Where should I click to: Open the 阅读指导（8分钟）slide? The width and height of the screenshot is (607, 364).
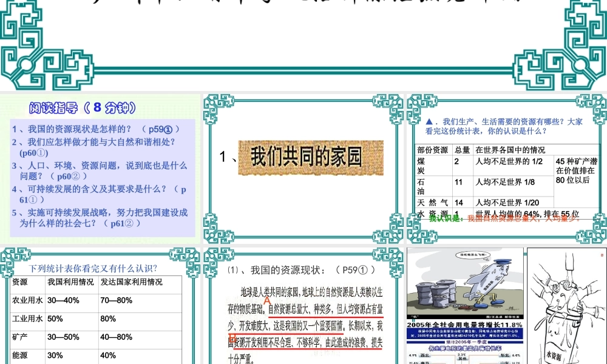[x=100, y=169]
